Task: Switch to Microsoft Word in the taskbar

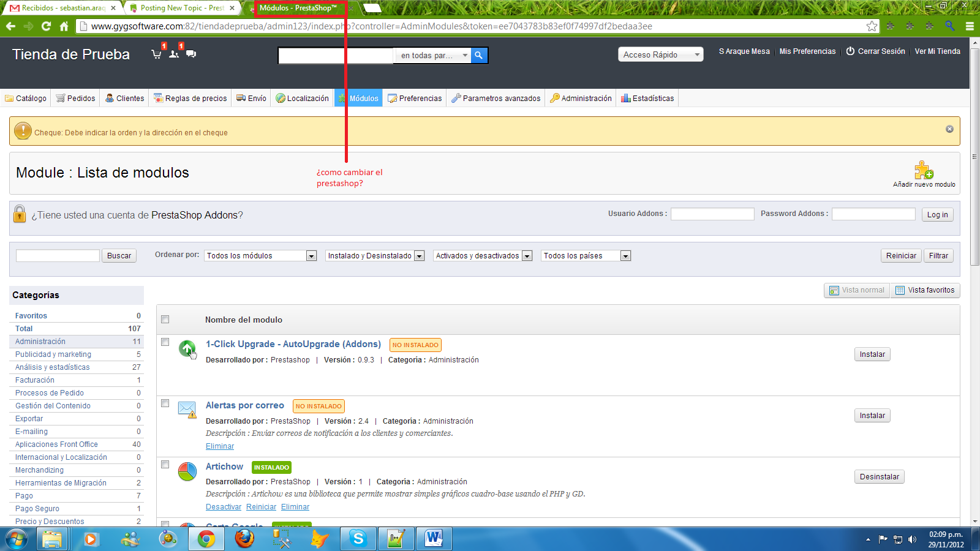Action: pos(434,539)
